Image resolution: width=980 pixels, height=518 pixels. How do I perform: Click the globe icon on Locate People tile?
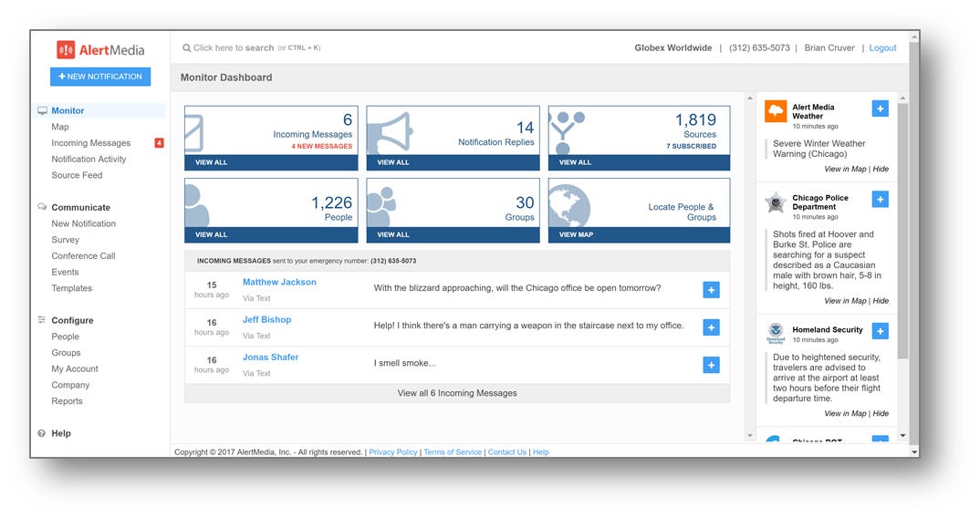click(569, 206)
